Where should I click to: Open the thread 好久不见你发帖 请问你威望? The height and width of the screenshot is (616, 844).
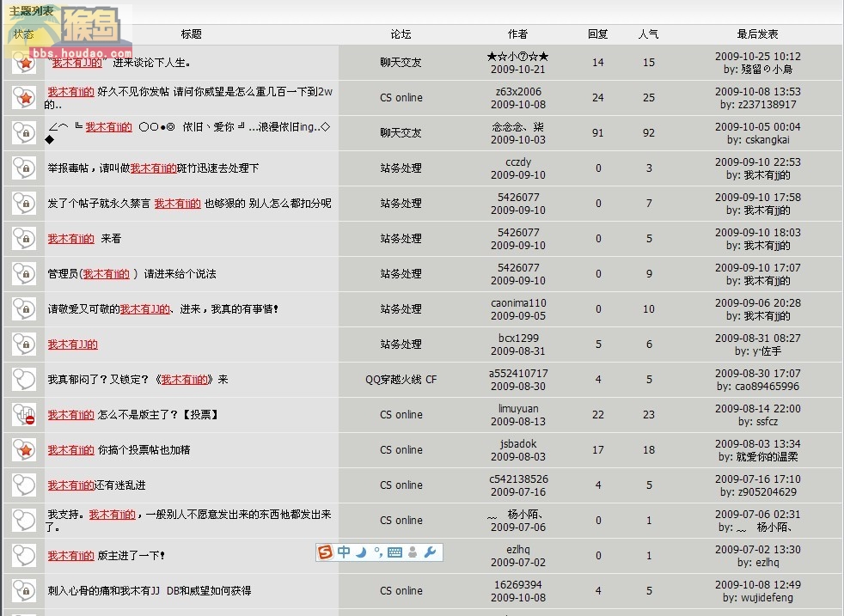[x=189, y=98]
